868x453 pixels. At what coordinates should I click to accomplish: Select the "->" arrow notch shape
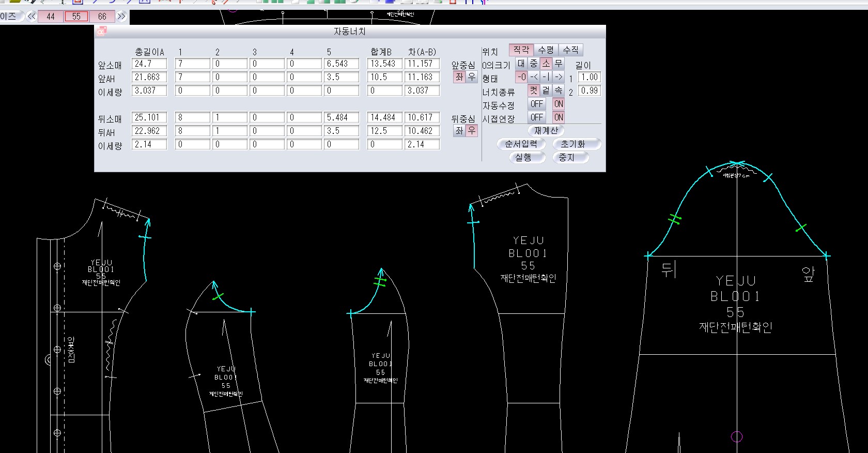(x=559, y=77)
